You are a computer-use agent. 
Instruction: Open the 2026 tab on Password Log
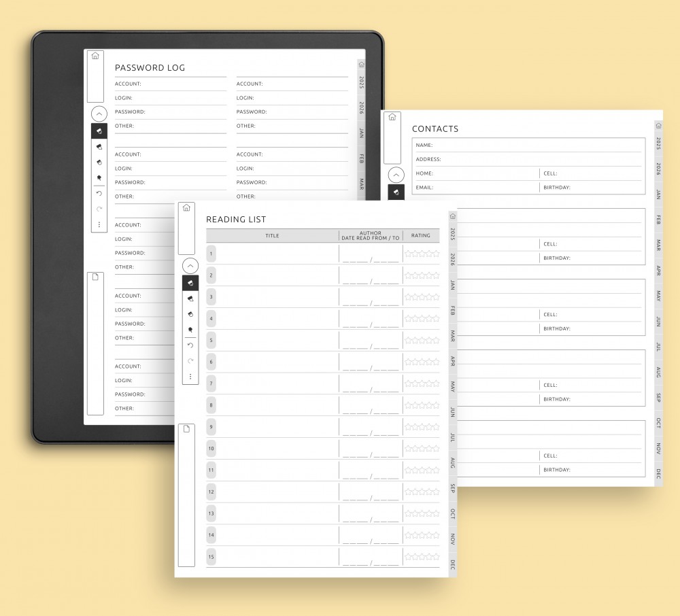coord(361,107)
